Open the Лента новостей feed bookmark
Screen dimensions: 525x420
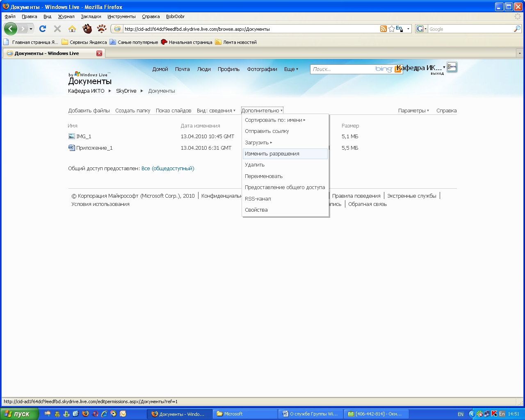tap(236, 42)
